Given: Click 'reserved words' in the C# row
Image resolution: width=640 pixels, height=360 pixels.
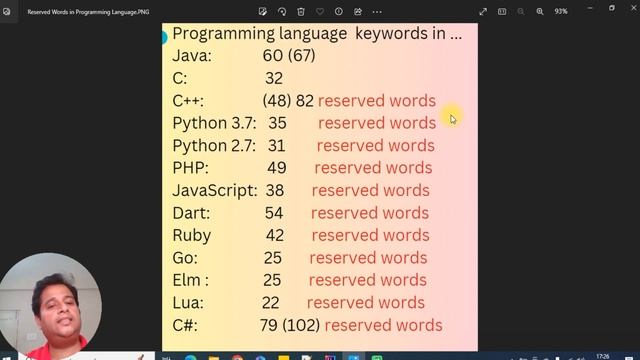Looking at the screenshot, I should tap(384, 325).
